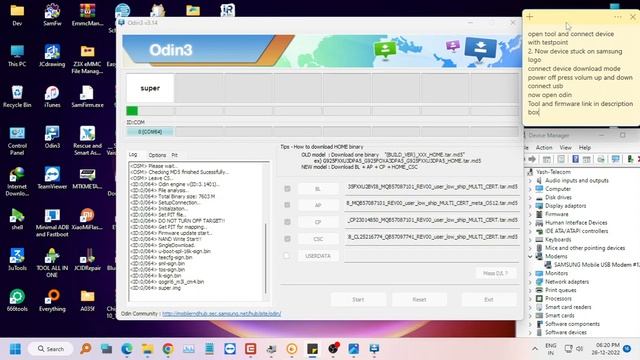Image resolution: width=640 pixels, height=360 pixels.
Task: Expand the Display adaptors node
Action: click(530, 206)
